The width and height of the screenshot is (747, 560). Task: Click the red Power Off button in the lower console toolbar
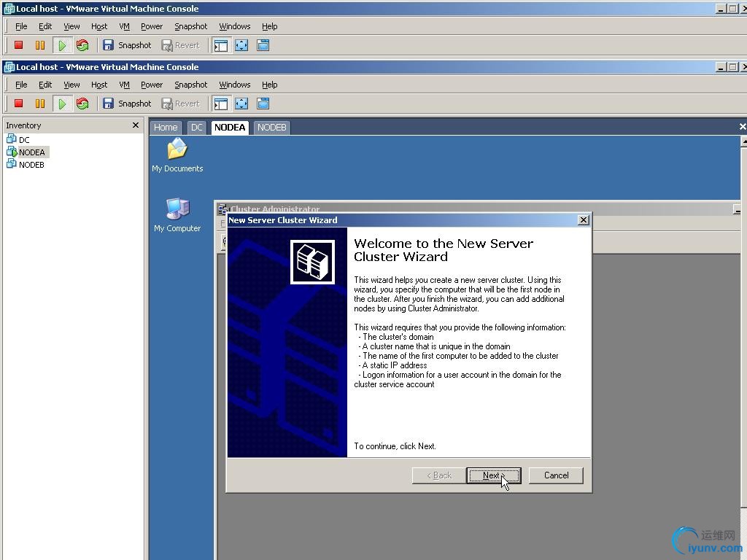18,104
